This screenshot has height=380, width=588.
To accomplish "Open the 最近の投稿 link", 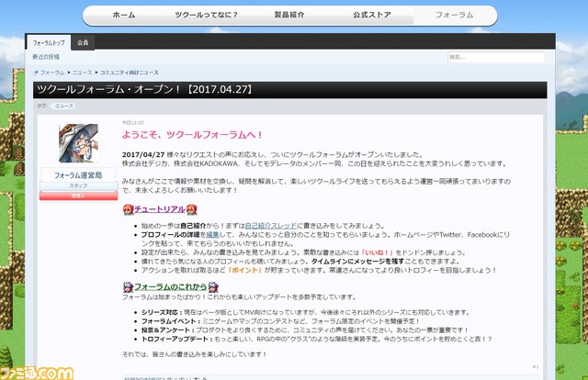I will point(46,57).
